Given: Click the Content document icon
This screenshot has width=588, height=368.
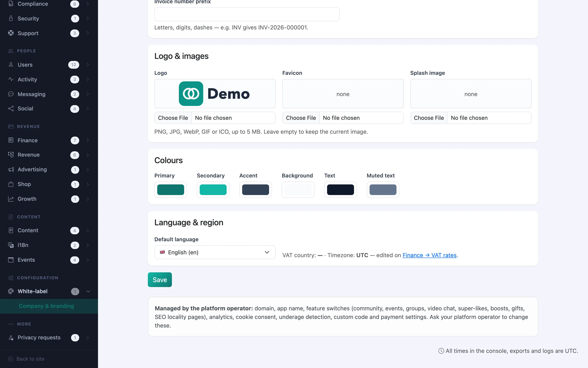Looking at the screenshot, I should click(x=11, y=230).
